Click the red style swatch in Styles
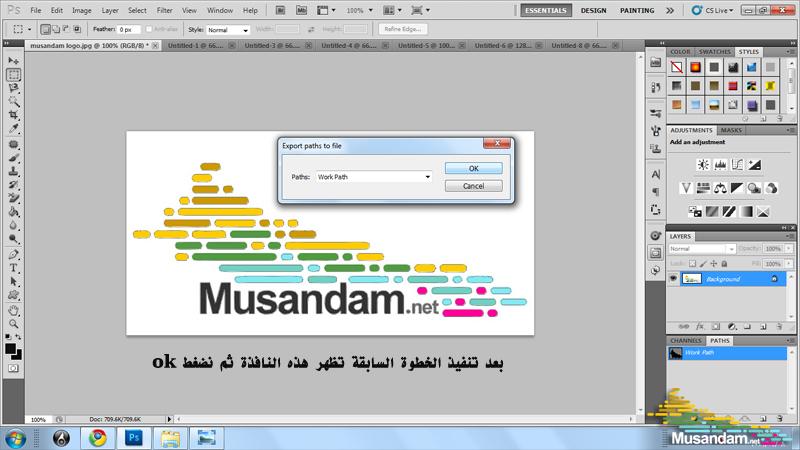 (x=733, y=86)
